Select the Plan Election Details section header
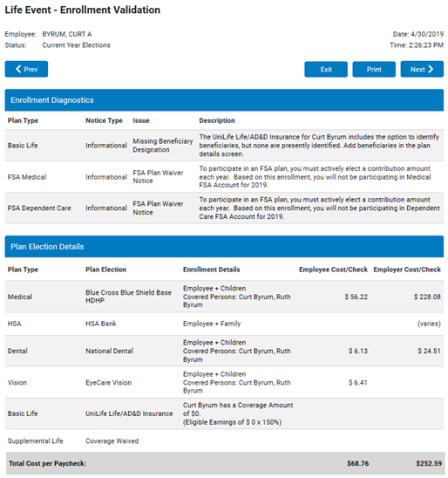The height and width of the screenshot is (478, 448). tap(224, 246)
